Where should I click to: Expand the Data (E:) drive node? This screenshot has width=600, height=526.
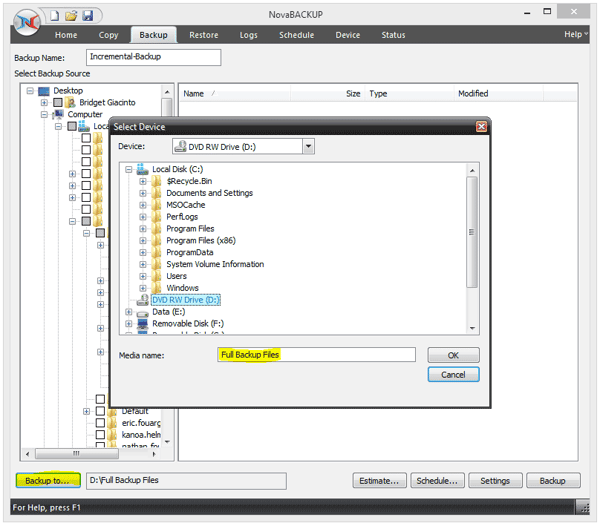pyautogui.click(x=129, y=312)
